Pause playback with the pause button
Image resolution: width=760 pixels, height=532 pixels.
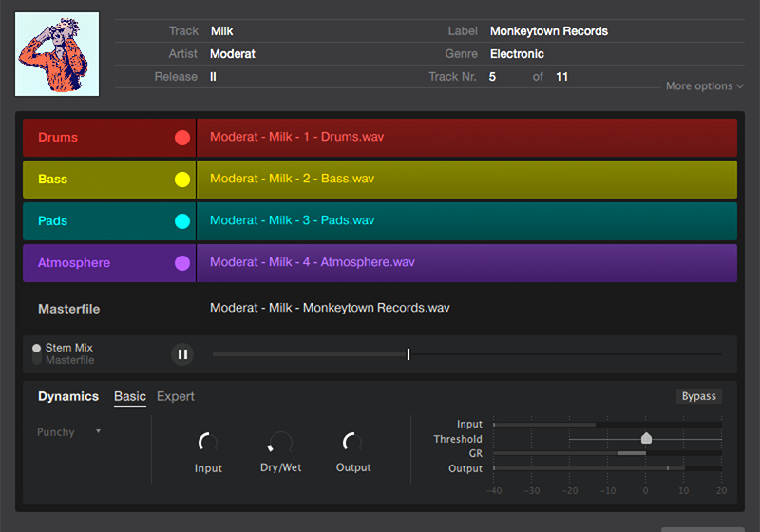tap(182, 354)
